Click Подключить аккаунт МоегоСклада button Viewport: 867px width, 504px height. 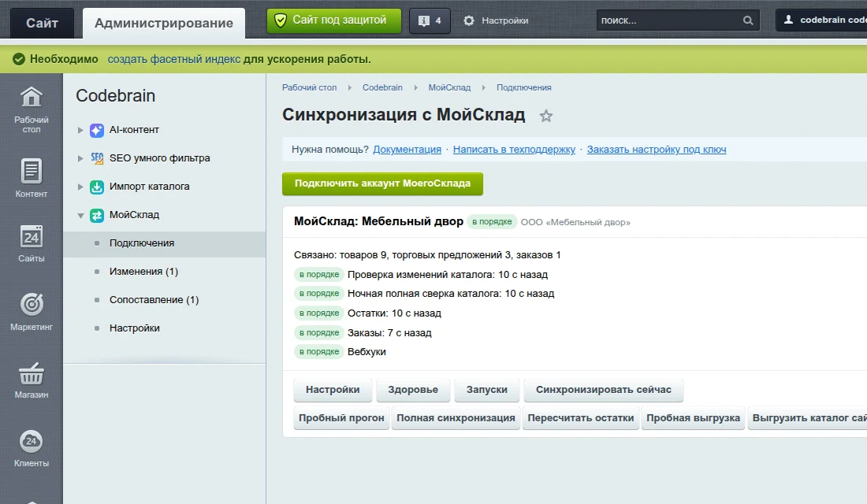click(x=382, y=183)
